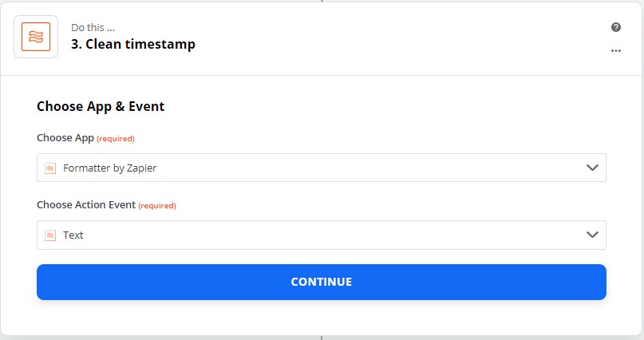Click the blue CONTINUE button
Image resolution: width=644 pixels, height=340 pixels.
[321, 282]
